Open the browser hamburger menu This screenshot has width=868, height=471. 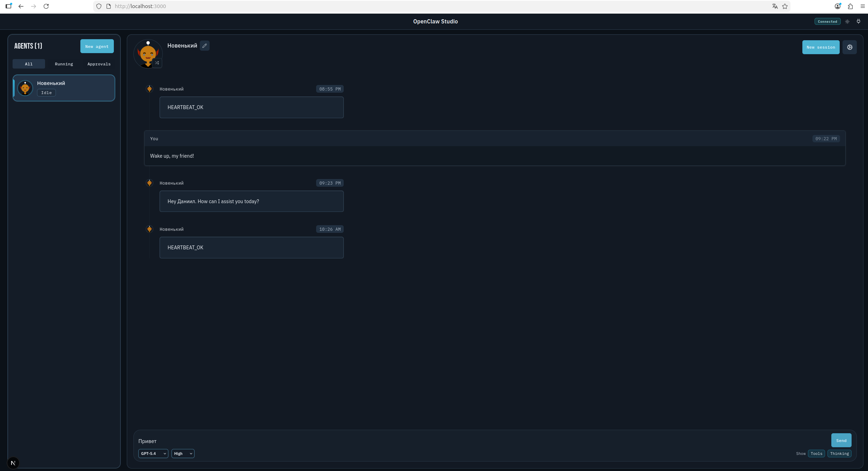[862, 6]
